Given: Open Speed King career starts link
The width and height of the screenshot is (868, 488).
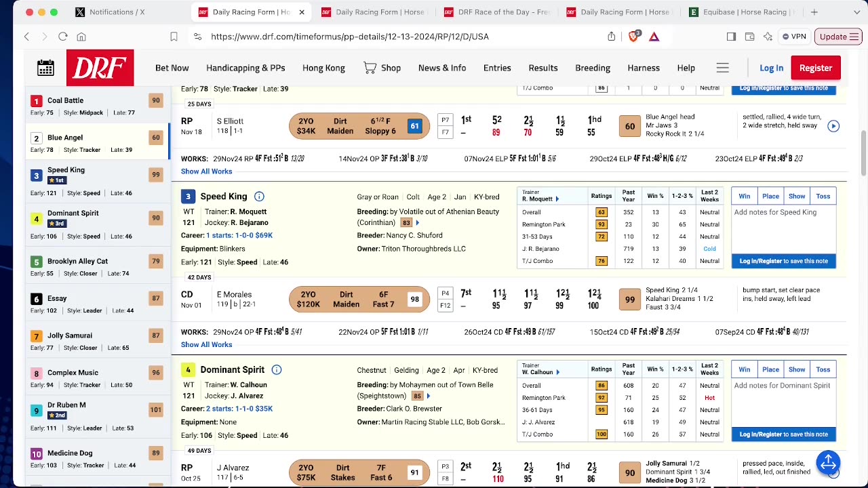Looking at the screenshot, I should [x=239, y=235].
